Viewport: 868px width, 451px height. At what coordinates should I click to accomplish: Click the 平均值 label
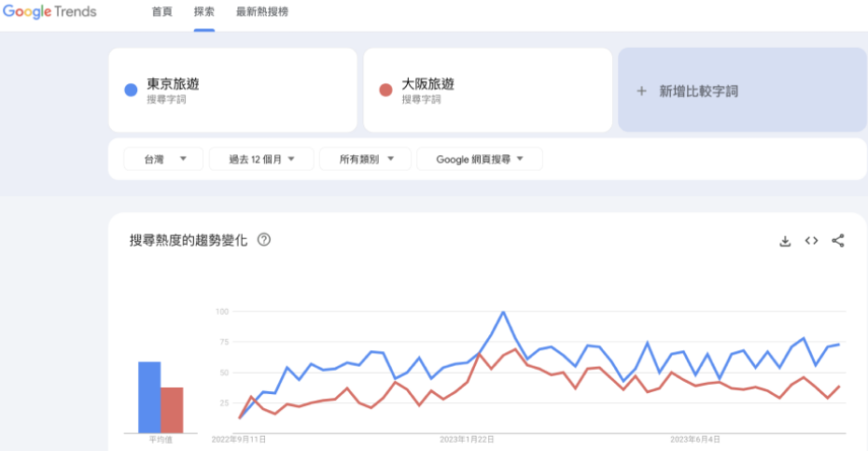tap(161, 440)
